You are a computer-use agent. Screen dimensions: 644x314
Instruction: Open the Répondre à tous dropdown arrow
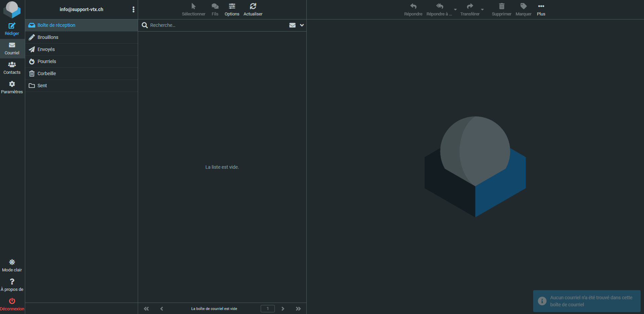coord(455,9)
